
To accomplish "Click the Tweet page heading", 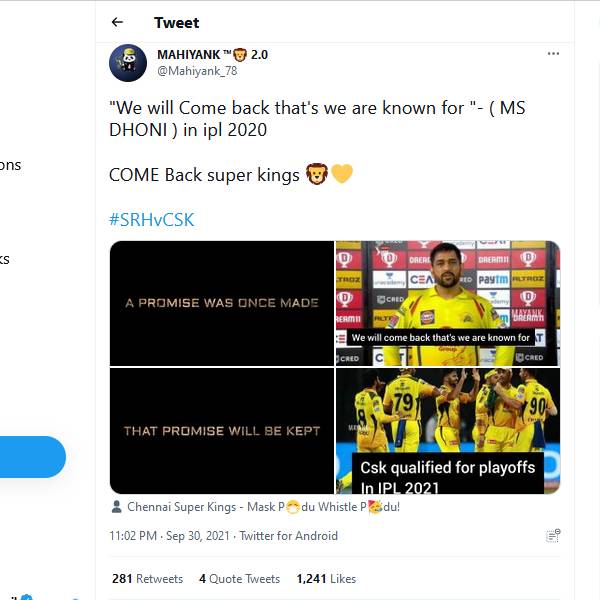I will click(176, 22).
